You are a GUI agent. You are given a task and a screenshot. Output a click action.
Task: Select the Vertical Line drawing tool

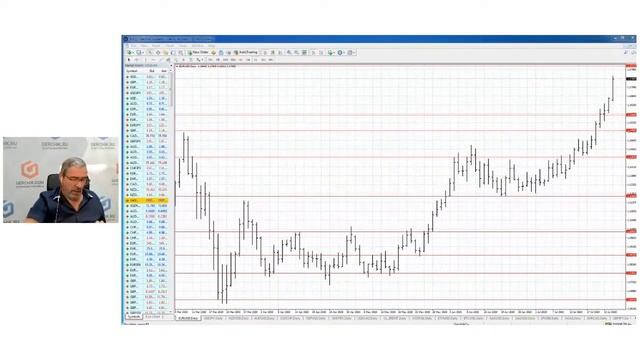pos(146,60)
